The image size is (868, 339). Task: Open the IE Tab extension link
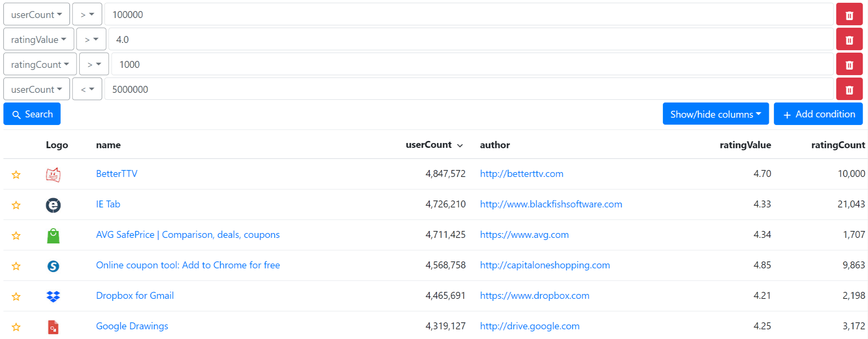pyautogui.click(x=108, y=204)
